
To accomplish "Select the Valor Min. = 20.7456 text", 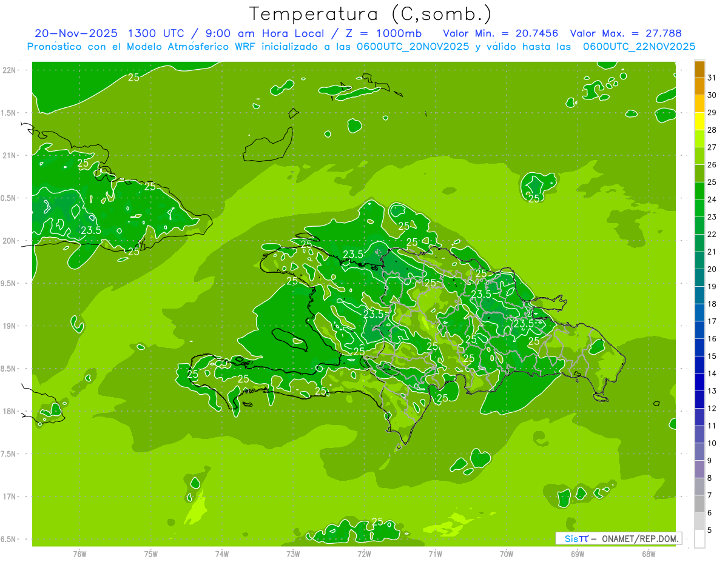I will click(x=500, y=33).
